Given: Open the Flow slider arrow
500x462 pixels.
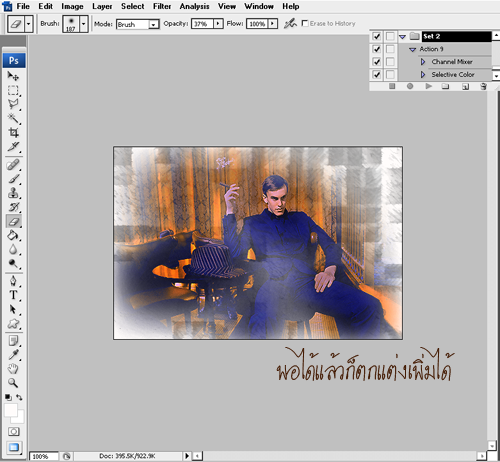Looking at the screenshot, I should point(273,24).
